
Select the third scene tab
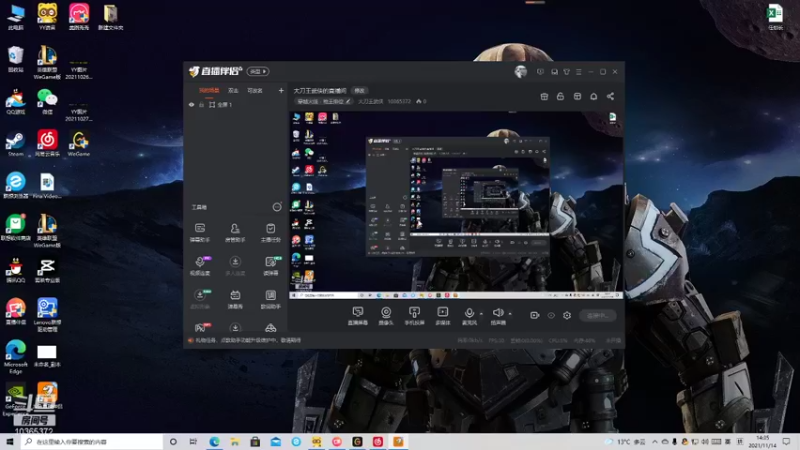pos(255,91)
